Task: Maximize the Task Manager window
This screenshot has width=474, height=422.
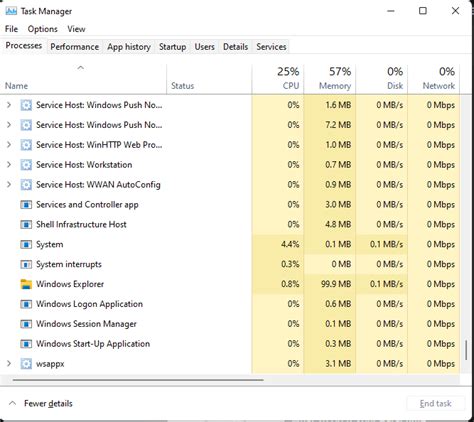Action: pos(423,11)
